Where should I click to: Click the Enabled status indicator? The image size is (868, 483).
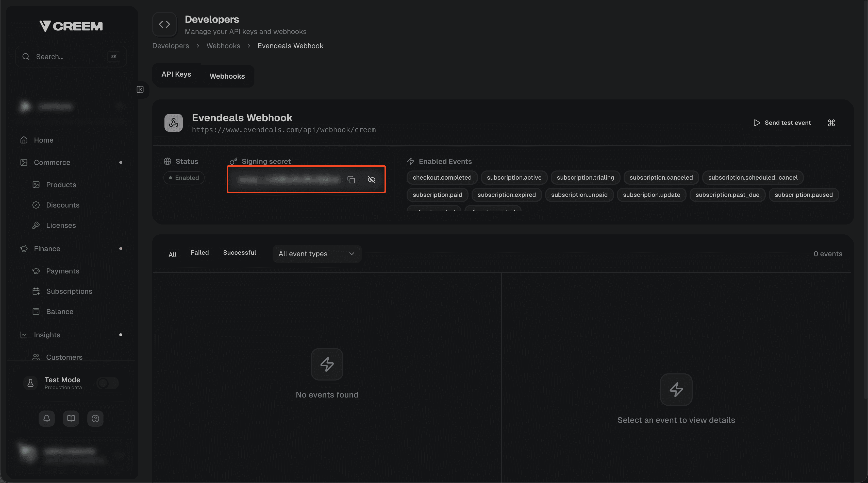tap(184, 178)
